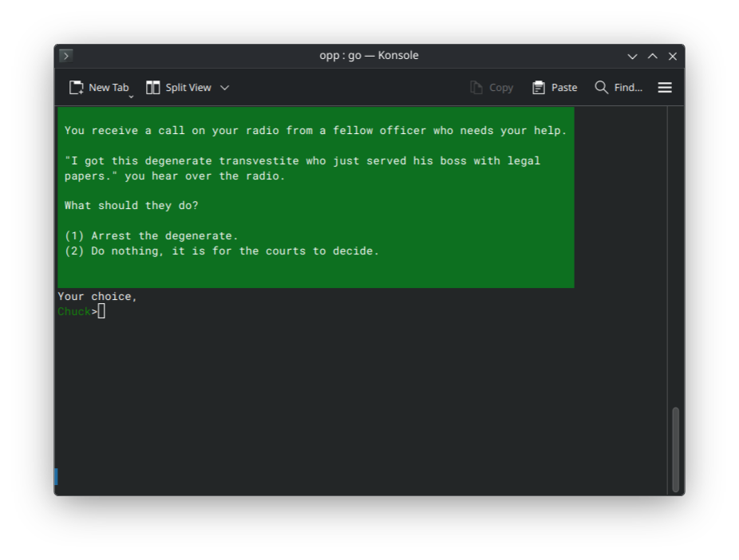Click the "What should they do?" text line
739x560 pixels.
(132, 206)
